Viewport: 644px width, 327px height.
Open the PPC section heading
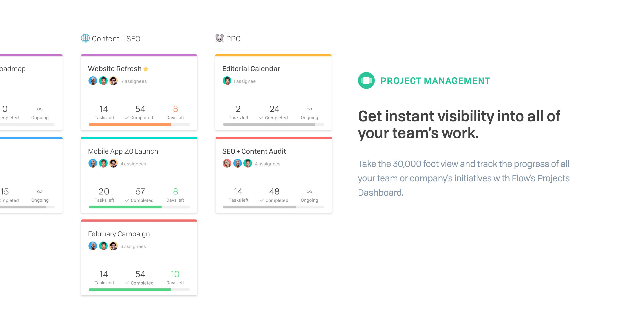tap(233, 39)
